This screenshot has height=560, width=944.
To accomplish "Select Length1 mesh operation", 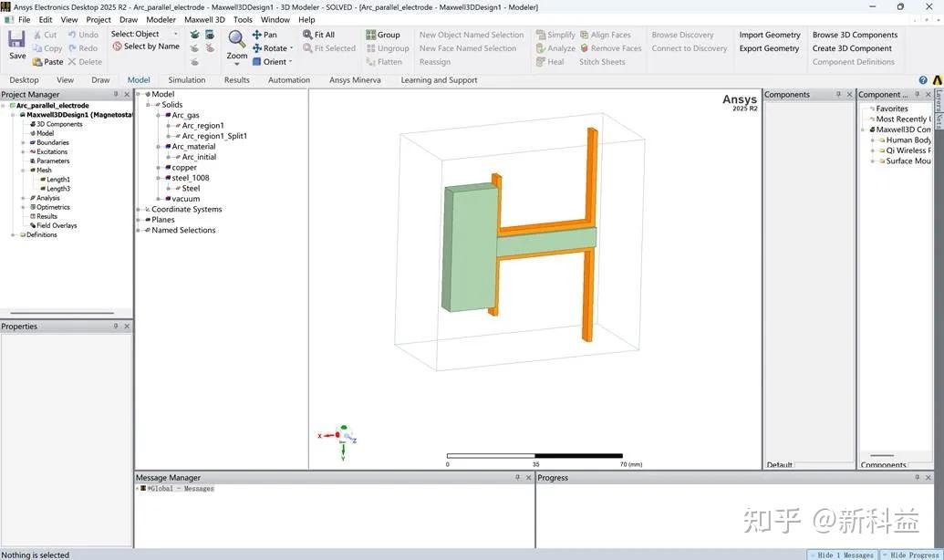I will [57, 180].
